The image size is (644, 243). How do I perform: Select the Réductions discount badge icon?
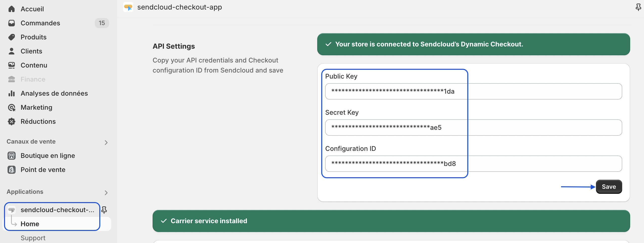pos(12,122)
